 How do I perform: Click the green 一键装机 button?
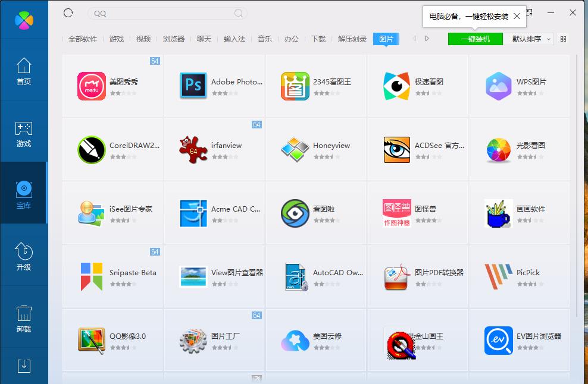point(474,39)
